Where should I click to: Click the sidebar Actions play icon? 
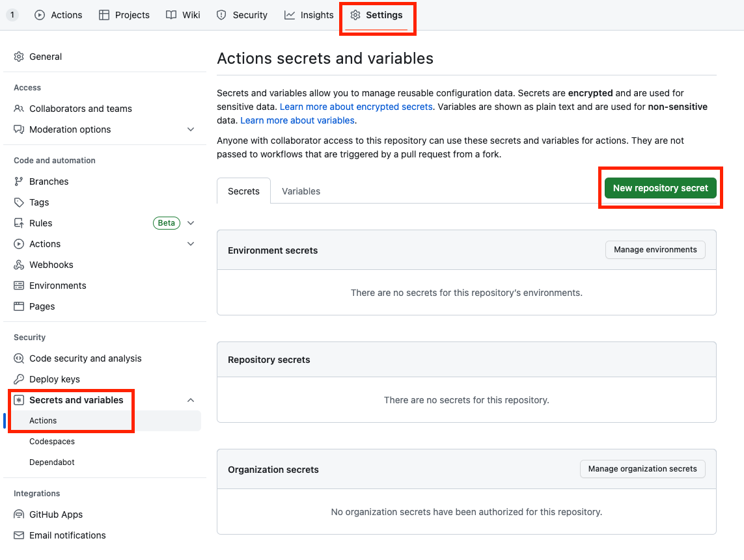click(x=19, y=244)
